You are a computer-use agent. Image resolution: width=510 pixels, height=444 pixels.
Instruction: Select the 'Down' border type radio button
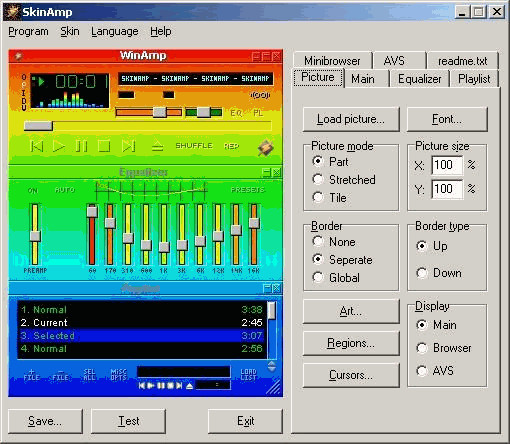[x=422, y=273]
